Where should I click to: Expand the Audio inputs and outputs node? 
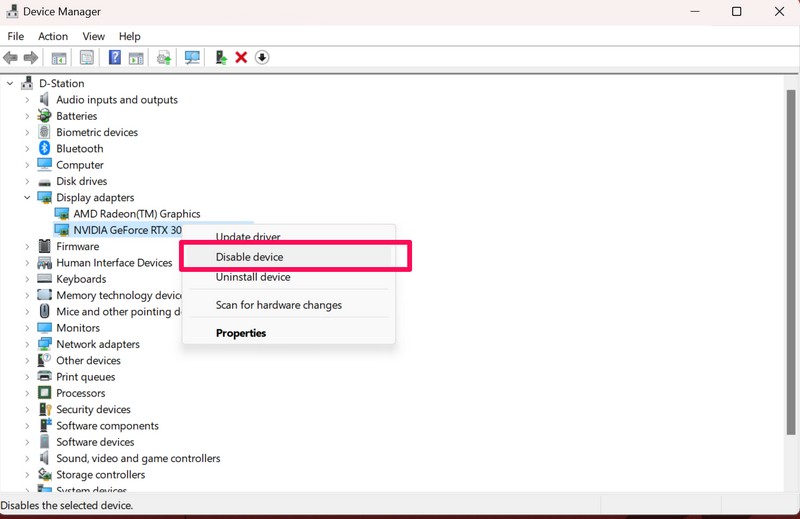click(27, 100)
